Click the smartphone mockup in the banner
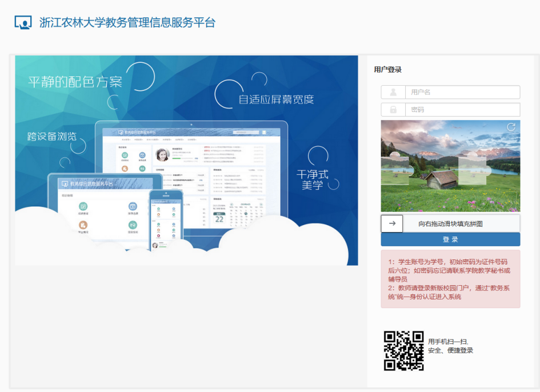Image resolution: width=540 pixels, height=392 pixels. tap(166, 220)
